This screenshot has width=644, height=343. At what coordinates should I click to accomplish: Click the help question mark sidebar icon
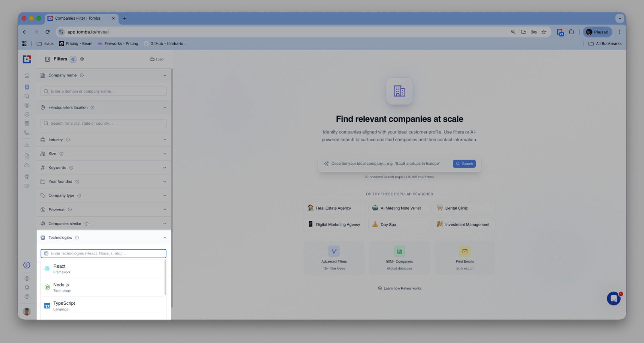tap(27, 297)
